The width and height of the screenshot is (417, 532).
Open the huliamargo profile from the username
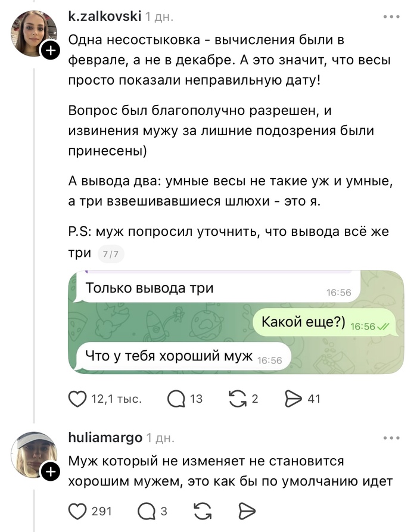[105, 438]
